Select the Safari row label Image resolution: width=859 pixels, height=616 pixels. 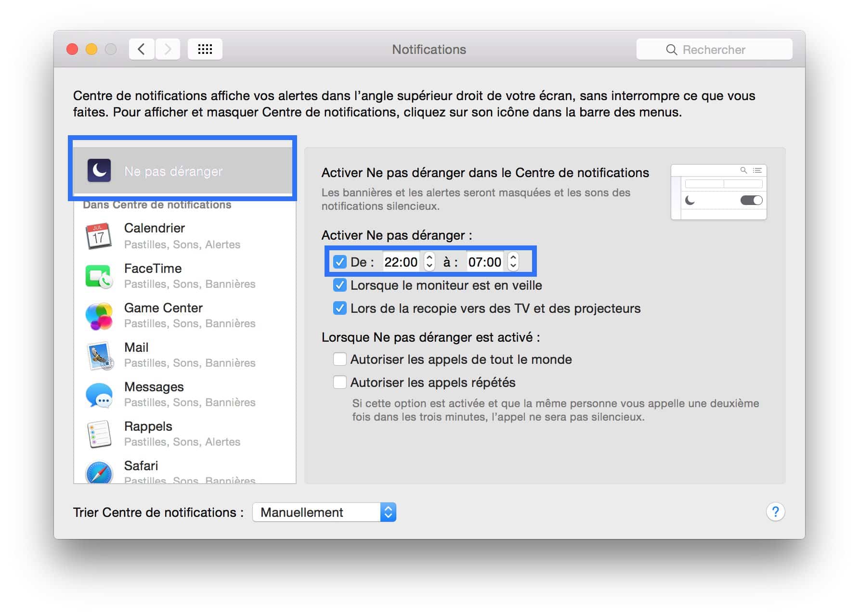141,465
